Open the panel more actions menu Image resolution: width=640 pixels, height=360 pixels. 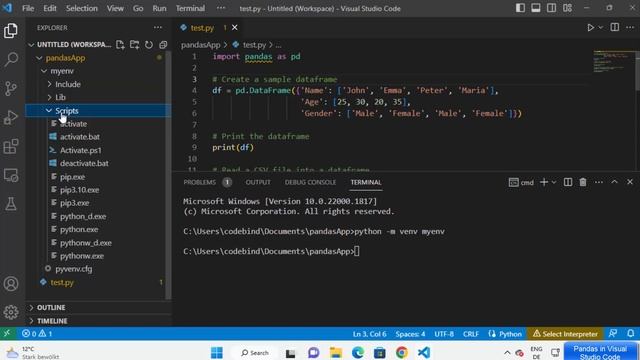(598, 182)
